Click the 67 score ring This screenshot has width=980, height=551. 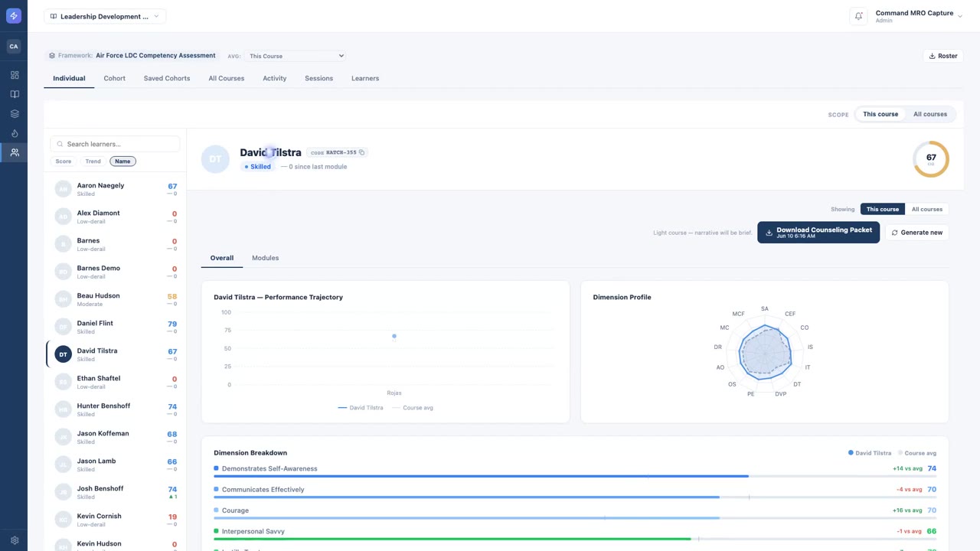[x=931, y=159]
